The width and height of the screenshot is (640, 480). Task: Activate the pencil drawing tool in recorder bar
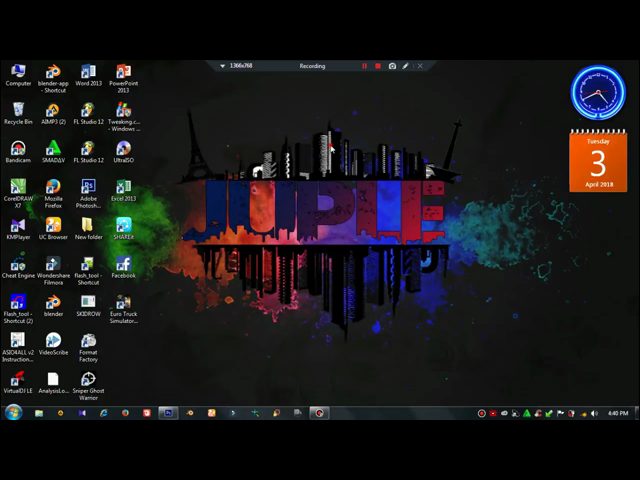[405, 66]
